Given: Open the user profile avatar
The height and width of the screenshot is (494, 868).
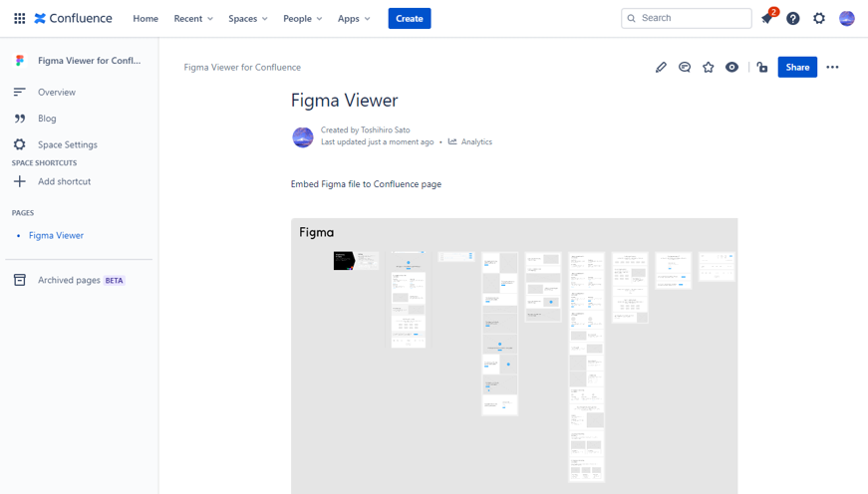Looking at the screenshot, I should (x=847, y=18).
